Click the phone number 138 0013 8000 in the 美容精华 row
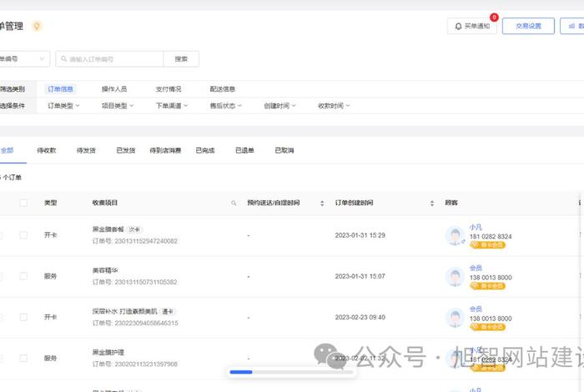The image size is (584, 392). pyautogui.click(x=491, y=278)
